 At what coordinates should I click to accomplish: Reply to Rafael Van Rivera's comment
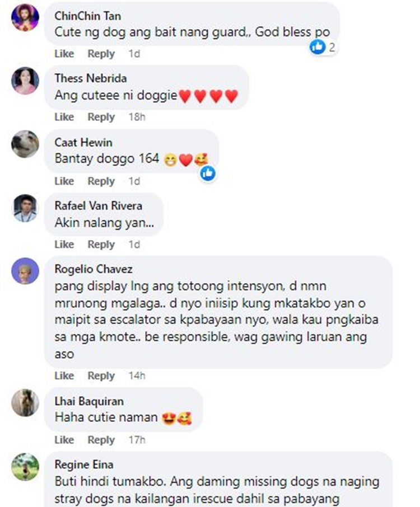[x=101, y=244]
